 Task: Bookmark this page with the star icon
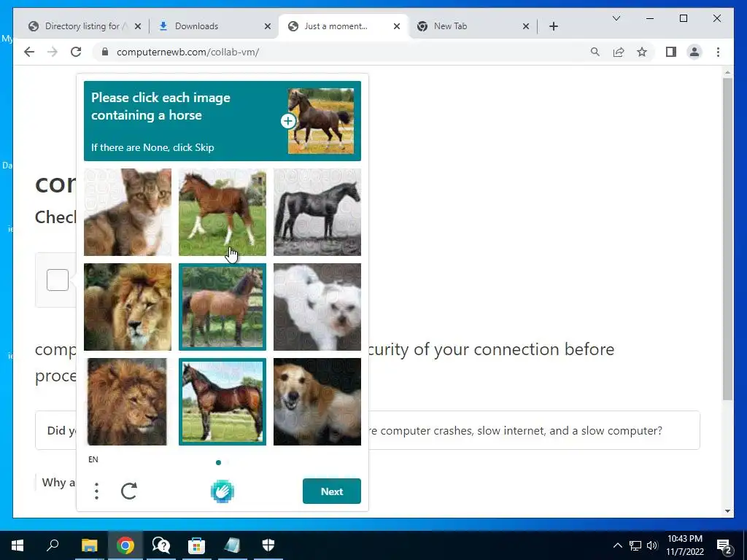coord(642,52)
